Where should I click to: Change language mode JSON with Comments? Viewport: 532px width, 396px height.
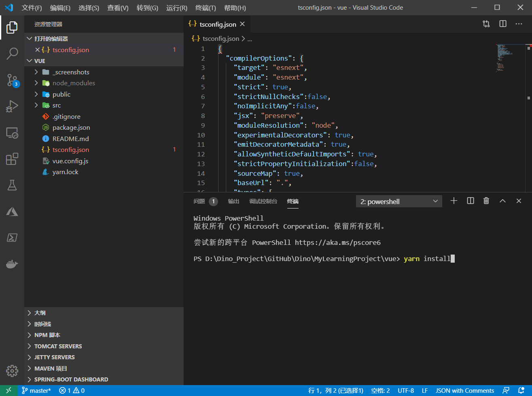(x=465, y=390)
